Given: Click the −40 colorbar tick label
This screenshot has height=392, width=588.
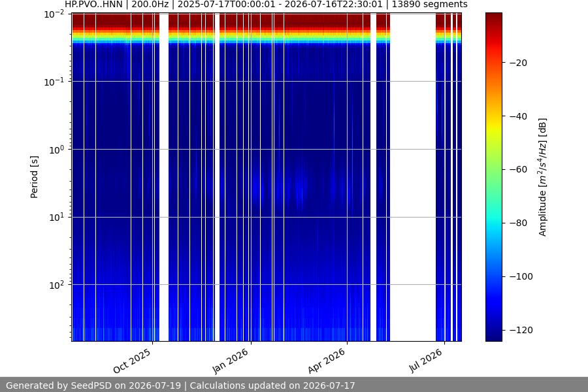Looking at the screenshot, I should tap(518, 116).
